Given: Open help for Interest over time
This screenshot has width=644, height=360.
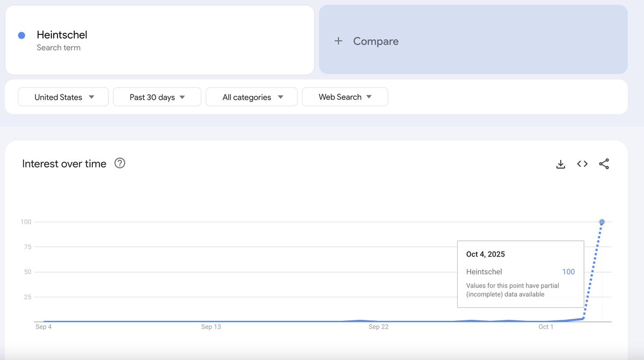Looking at the screenshot, I should click(x=120, y=164).
